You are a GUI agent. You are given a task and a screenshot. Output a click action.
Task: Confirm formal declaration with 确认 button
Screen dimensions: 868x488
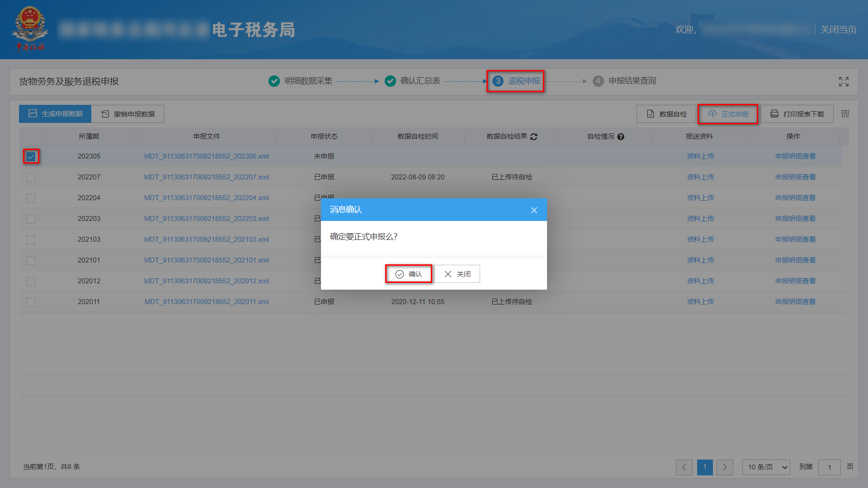tap(408, 274)
